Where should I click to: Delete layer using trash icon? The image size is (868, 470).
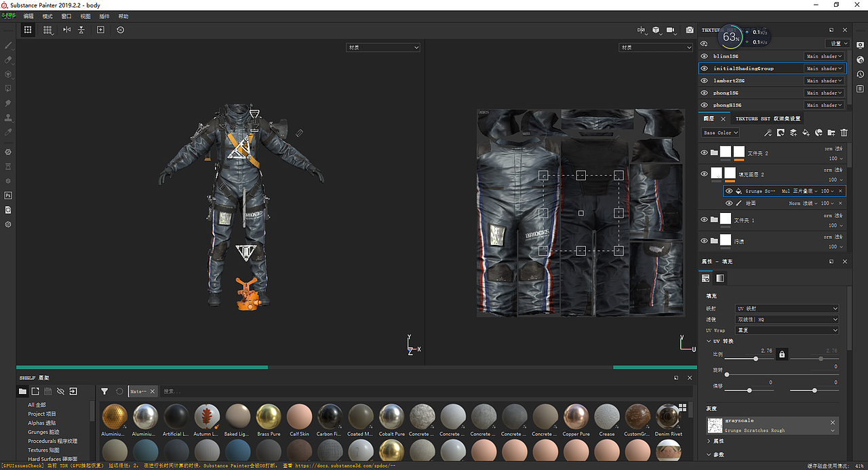click(844, 133)
